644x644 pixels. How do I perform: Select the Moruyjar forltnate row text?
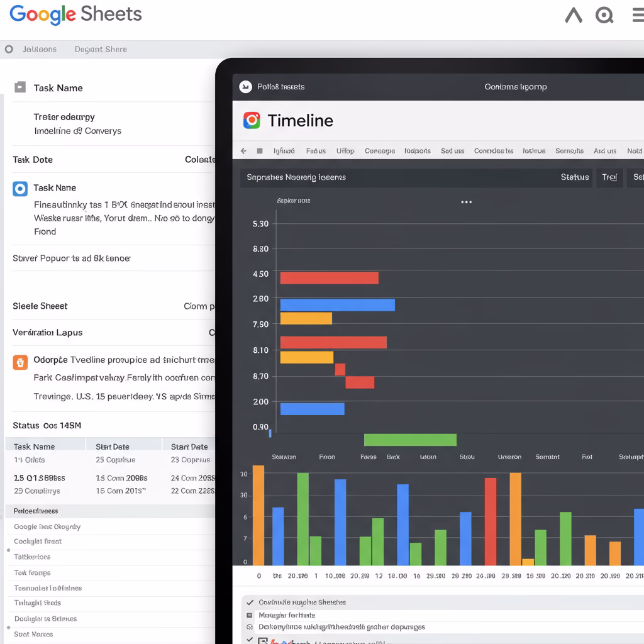287,615
